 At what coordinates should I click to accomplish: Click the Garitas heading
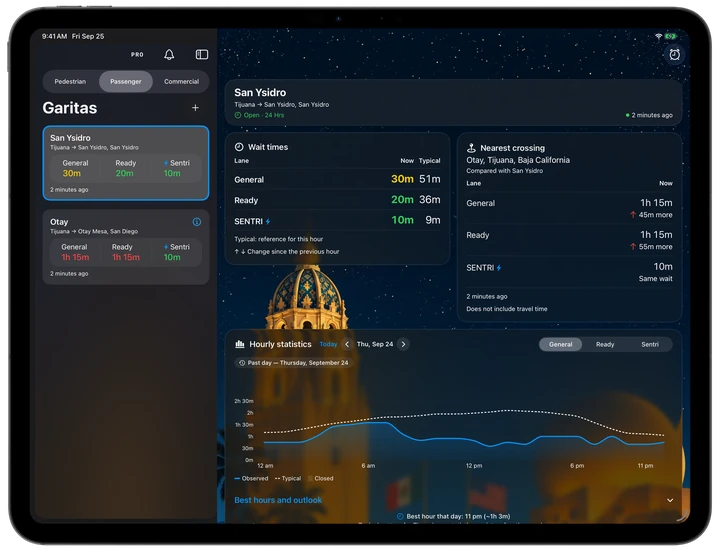70,108
